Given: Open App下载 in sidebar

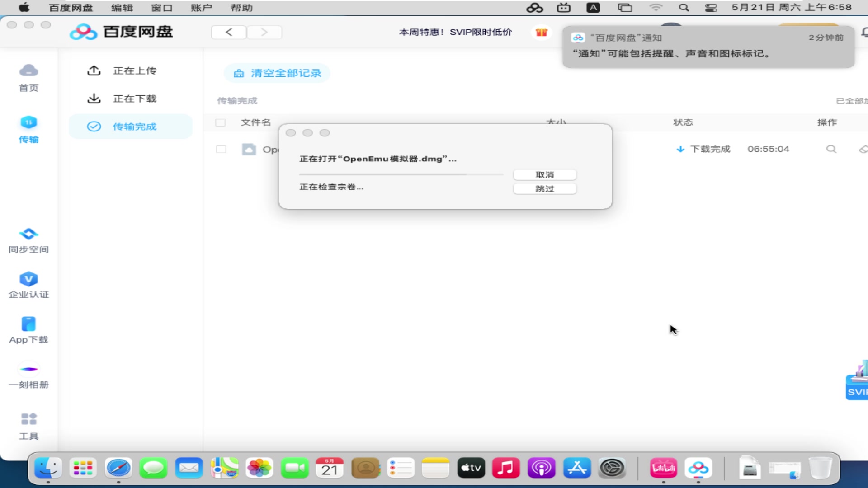Looking at the screenshot, I should [28, 331].
